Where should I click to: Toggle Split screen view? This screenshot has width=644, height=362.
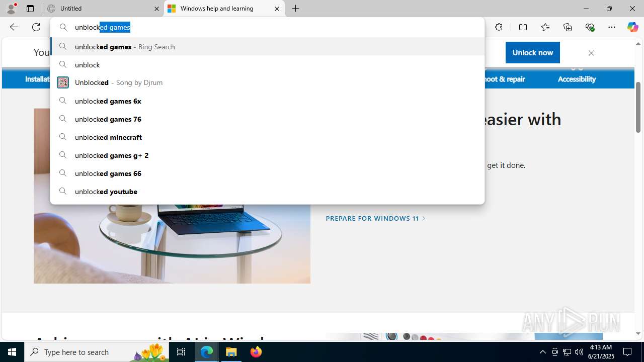click(523, 27)
